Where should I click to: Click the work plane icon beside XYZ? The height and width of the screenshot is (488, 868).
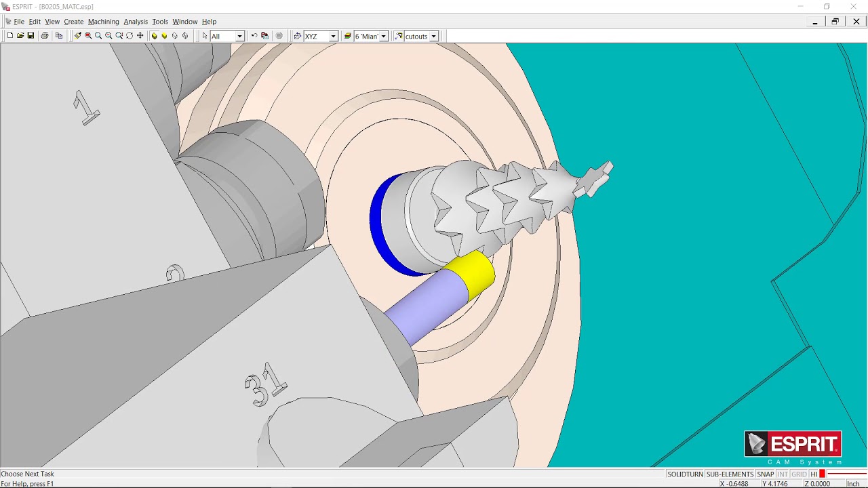click(298, 36)
